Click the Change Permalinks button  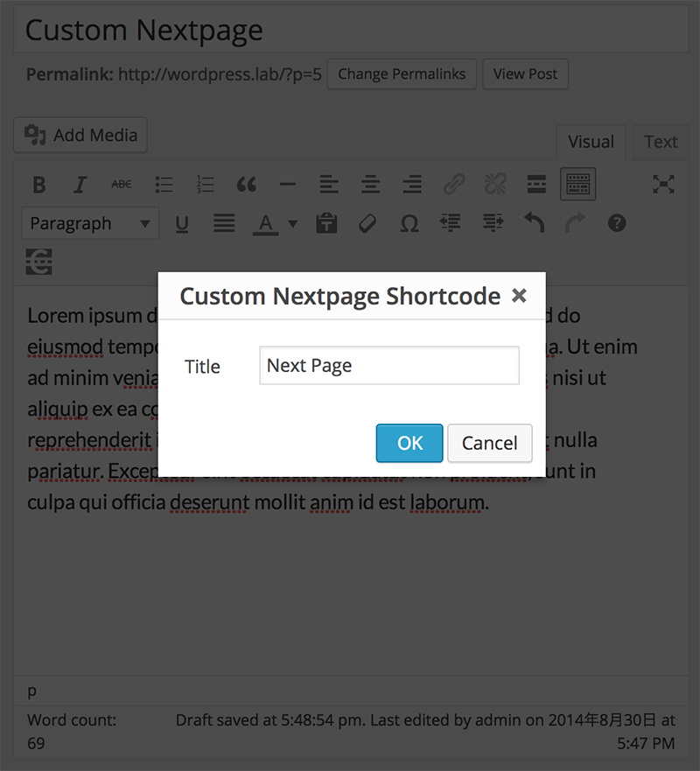402,74
